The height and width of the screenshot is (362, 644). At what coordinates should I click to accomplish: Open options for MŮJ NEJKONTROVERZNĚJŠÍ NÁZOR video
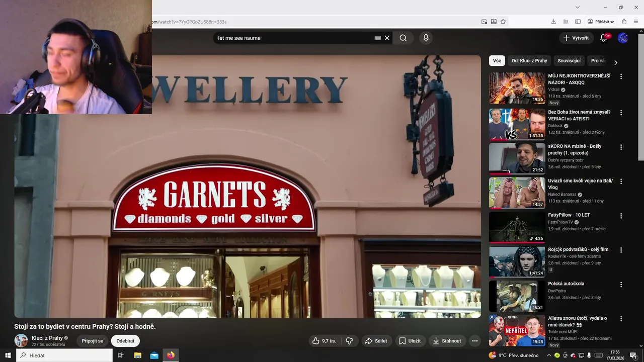(621, 76)
